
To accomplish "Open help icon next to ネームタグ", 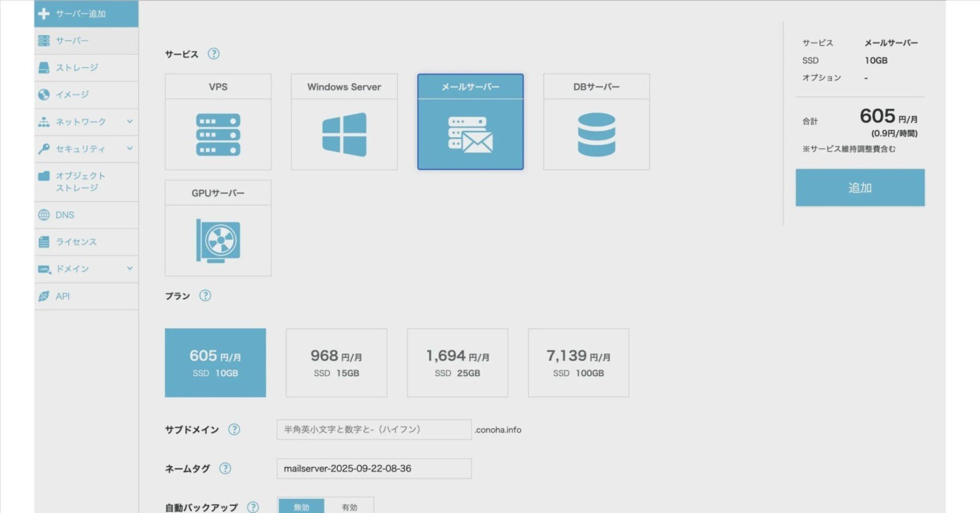I will [225, 468].
